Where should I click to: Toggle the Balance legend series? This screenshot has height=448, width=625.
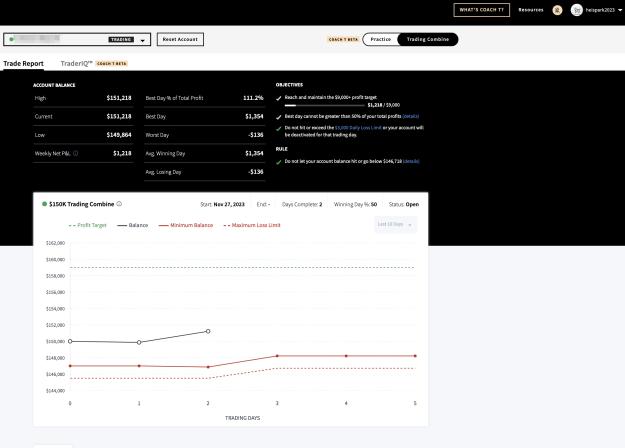coord(132,225)
